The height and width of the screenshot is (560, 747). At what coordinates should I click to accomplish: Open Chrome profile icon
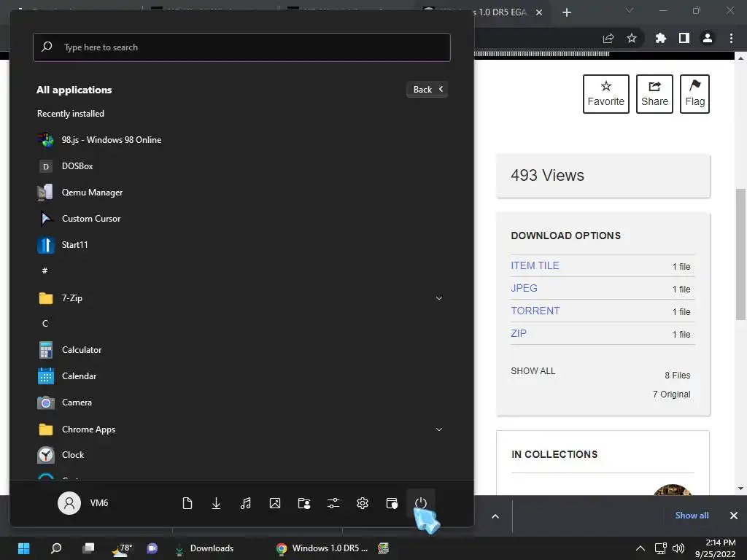708,38
